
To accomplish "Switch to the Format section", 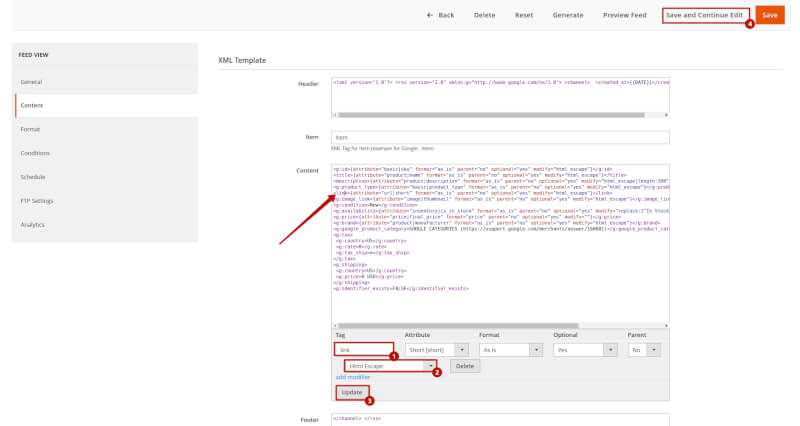I will [x=30, y=129].
